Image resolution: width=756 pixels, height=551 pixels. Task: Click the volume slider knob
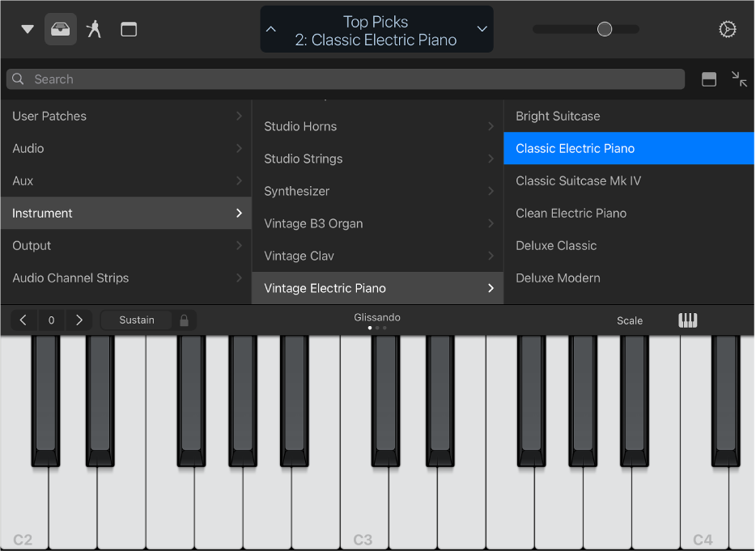click(605, 29)
